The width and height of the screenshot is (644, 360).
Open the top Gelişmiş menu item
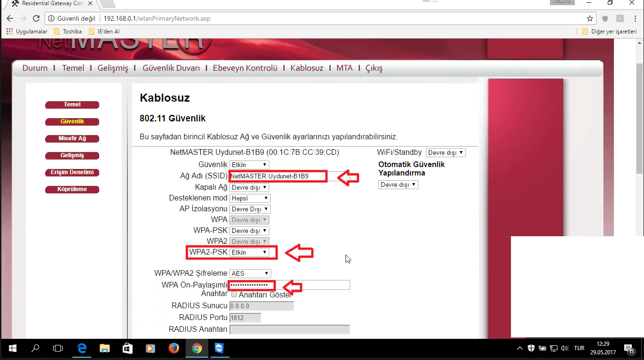point(113,68)
